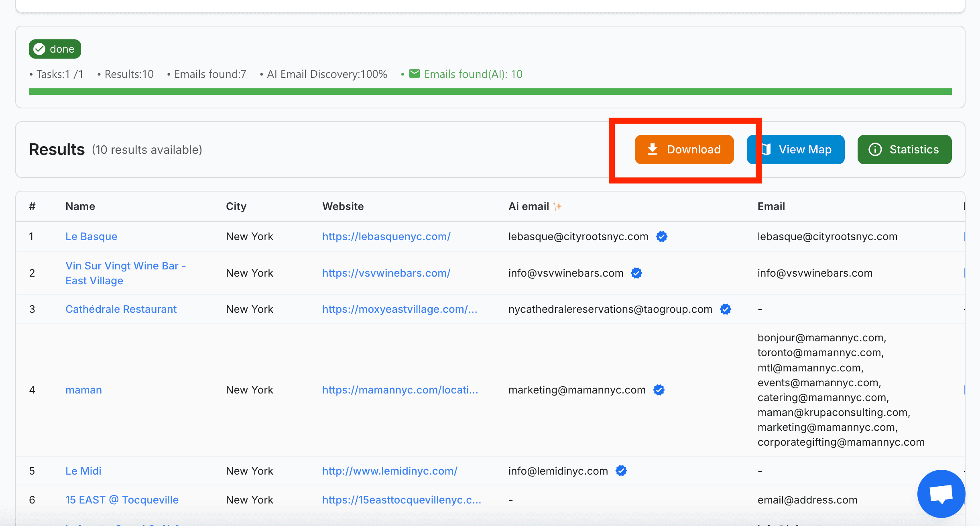
Task: Click corporategifting@mamannyc.com email text
Action: 841,442
